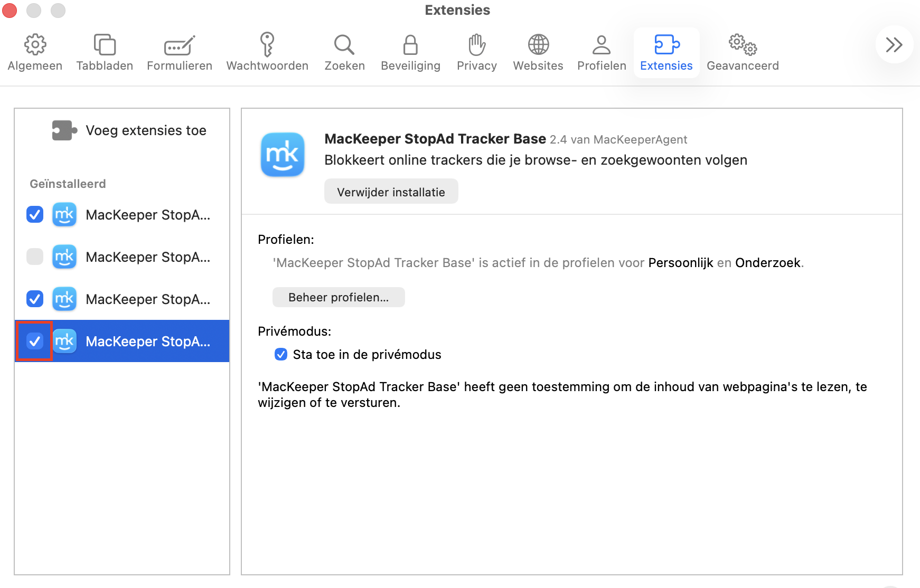Viewport: 920px width, 588px height.
Task: Select first MacKeeper StopA... row name
Action: tap(148, 215)
